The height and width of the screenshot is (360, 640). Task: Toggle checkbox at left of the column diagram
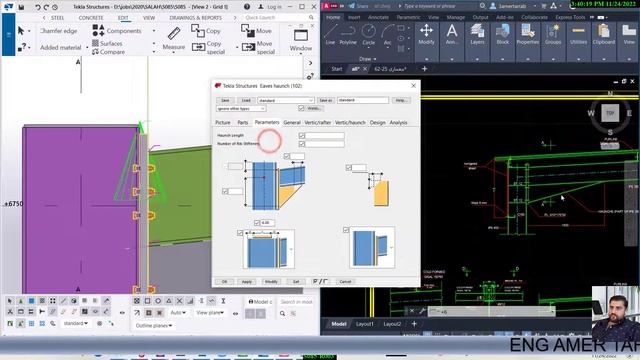[x=225, y=191]
